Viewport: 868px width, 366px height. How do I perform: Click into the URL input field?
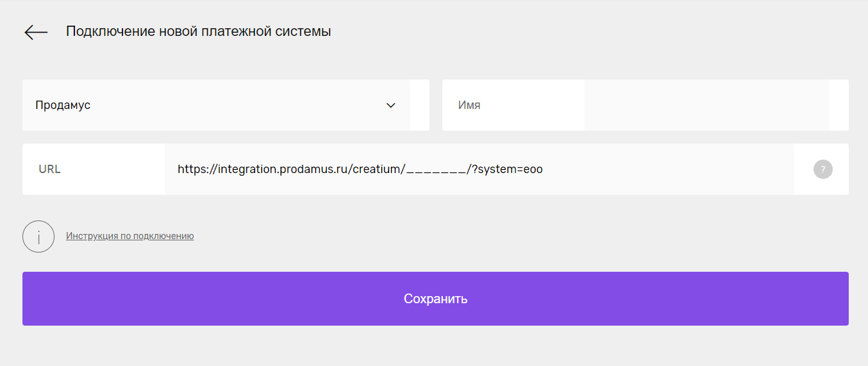pyautogui.click(x=479, y=169)
